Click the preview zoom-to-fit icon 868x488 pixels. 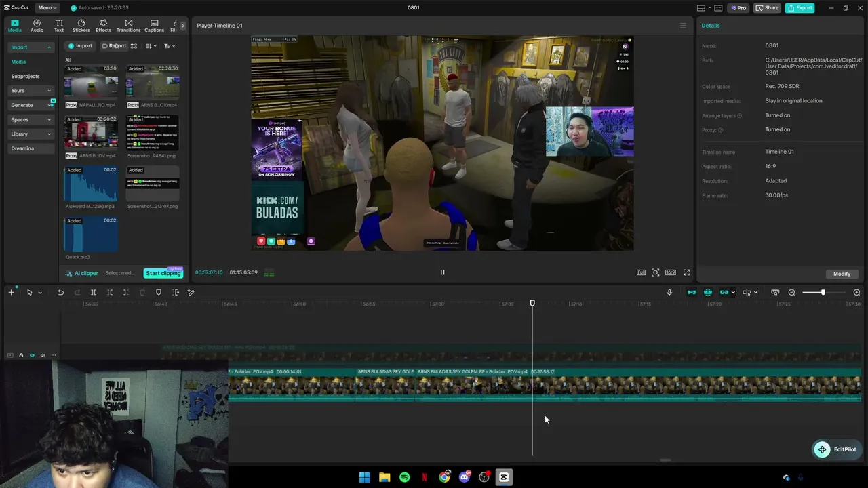656,272
